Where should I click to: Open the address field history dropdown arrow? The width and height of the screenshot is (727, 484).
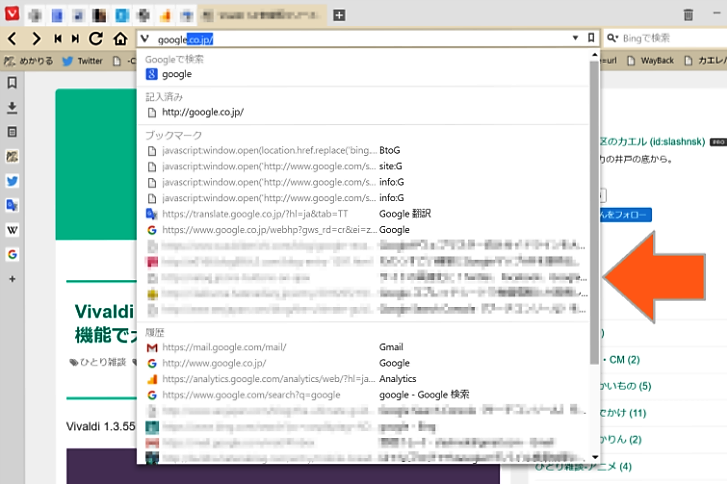[575, 38]
